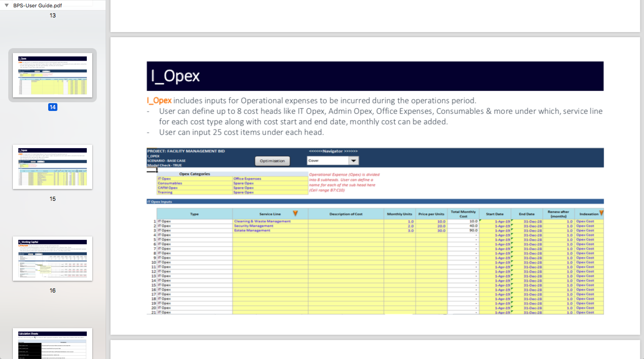This screenshot has height=359, width=644.
Task: Open the Cover navigator dropdown
Action: [328, 160]
